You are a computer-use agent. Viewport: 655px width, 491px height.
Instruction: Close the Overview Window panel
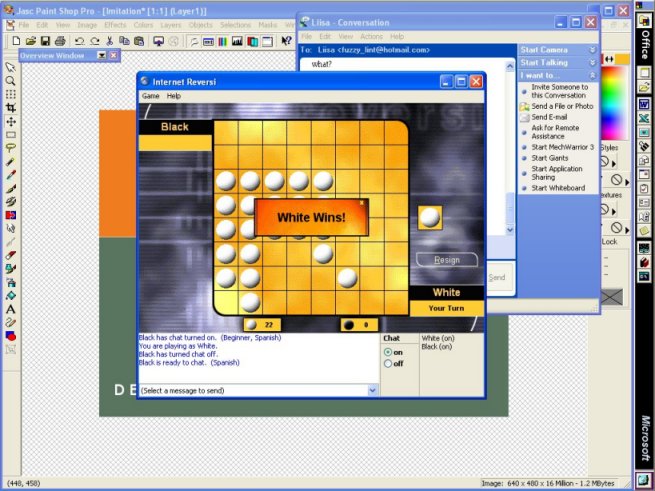(114, 55)
